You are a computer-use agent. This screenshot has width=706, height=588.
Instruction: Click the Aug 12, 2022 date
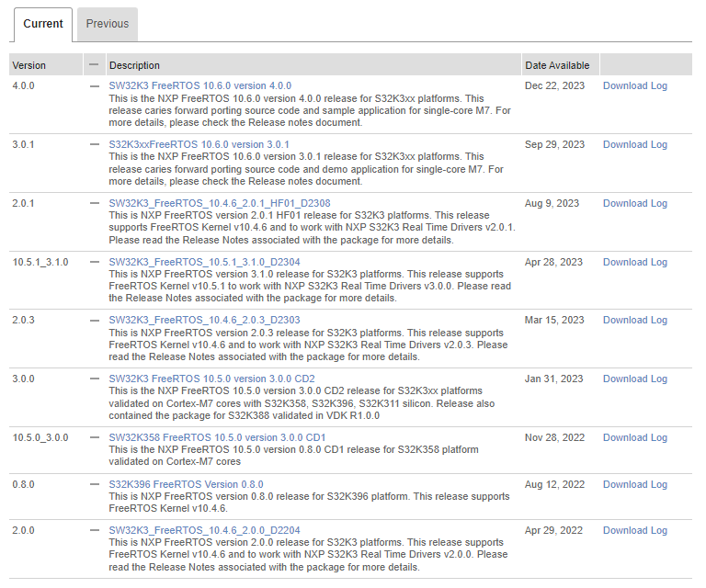pyautogui.click(x=554, y=484)
